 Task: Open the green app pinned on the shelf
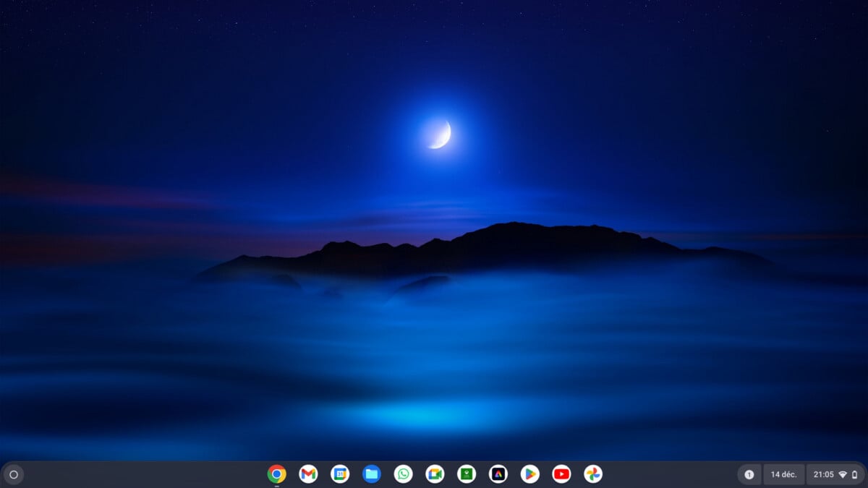465,474
